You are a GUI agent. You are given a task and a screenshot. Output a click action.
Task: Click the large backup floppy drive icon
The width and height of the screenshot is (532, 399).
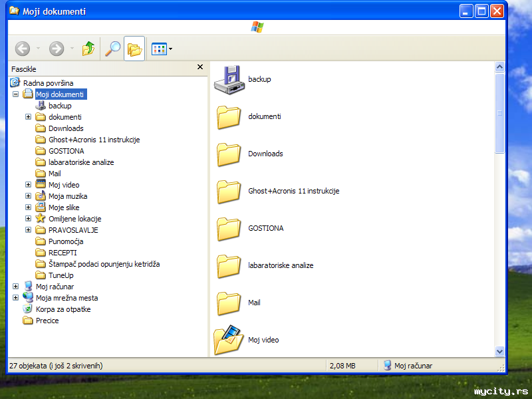[229, 80]
